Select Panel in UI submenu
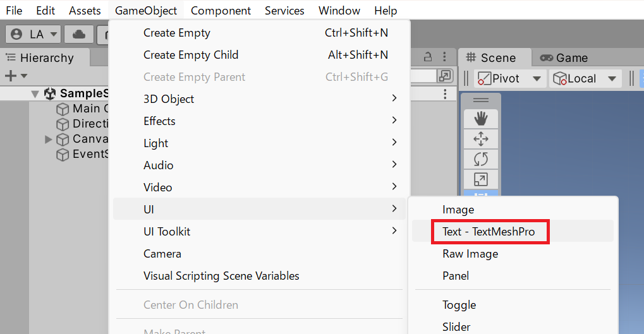Viewport: 644px width, 334px height. pos(513,276)
